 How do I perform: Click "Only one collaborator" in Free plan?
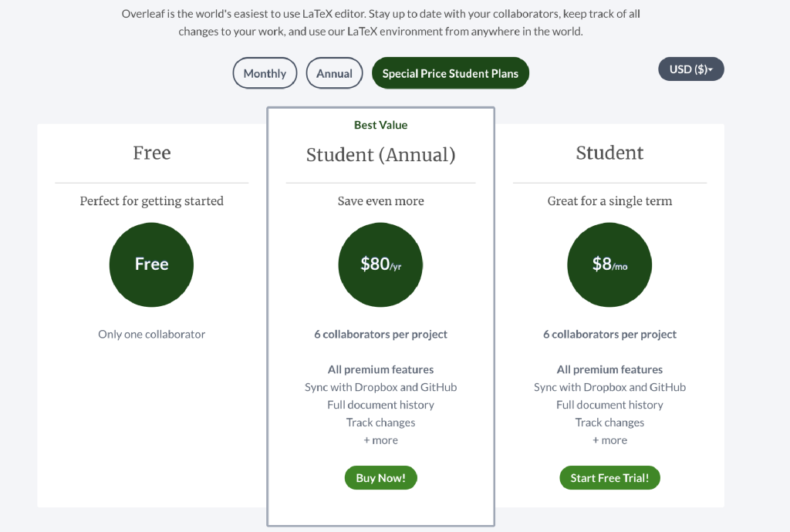pos(151,334)
